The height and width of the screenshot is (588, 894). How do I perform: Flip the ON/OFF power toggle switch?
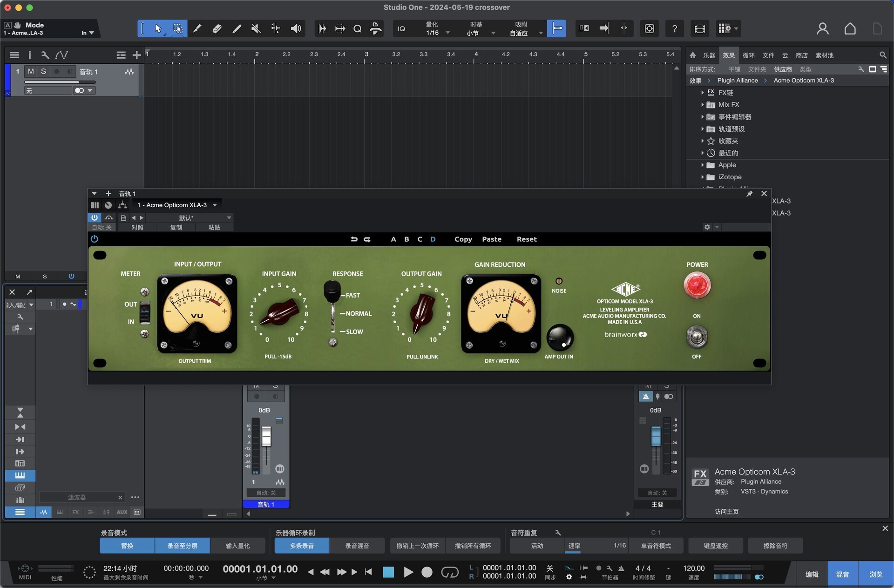[x=697, y=337]
